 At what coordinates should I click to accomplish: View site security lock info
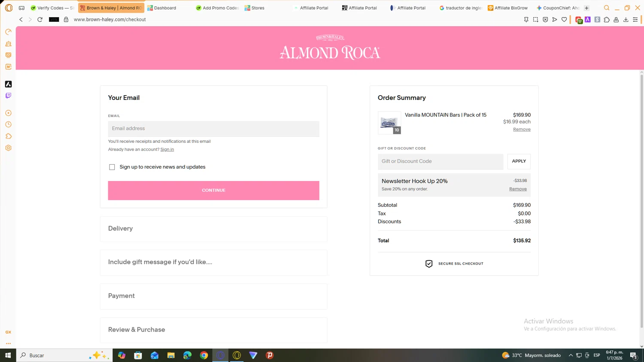click(66, 19)
